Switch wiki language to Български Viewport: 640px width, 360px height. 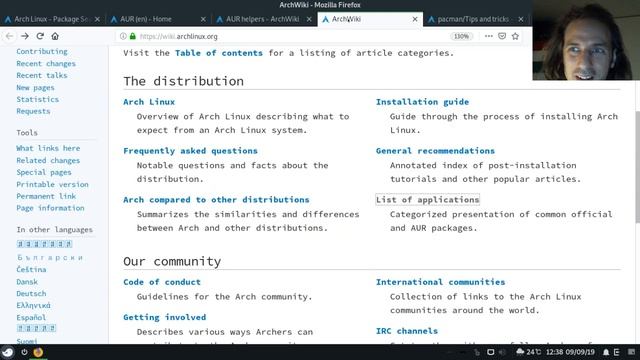[50, 258]
